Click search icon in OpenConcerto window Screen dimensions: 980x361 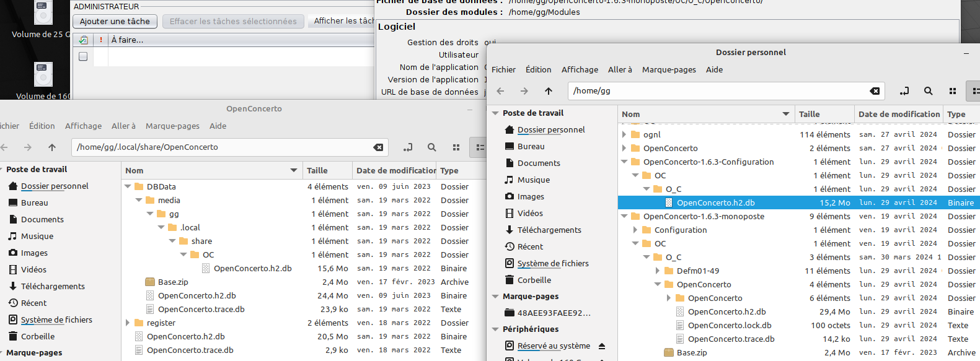[x=431, y=147]
